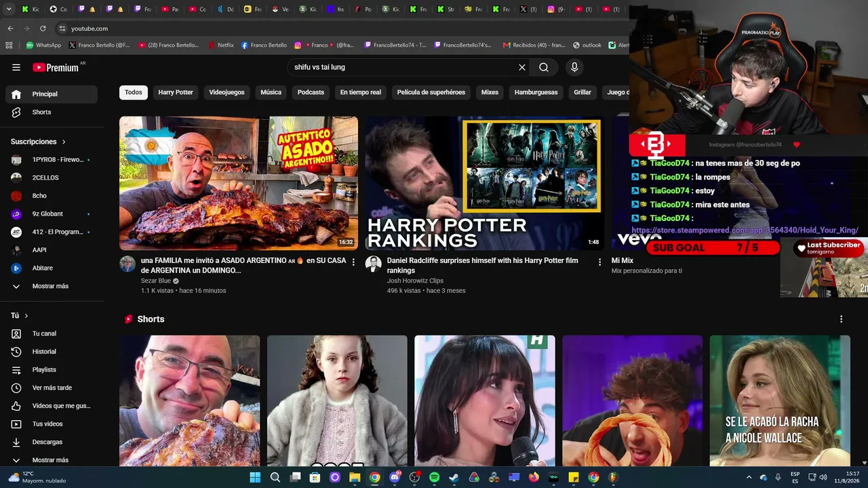Click the Josh Horowitz Clips channel avatar
868x488 pixels.
[374, 264]
